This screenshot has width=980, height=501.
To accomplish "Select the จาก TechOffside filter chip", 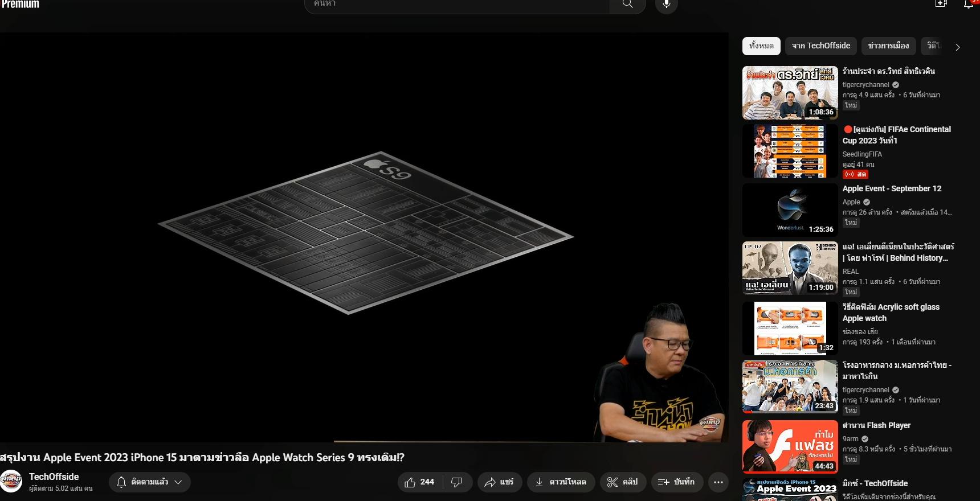I will coord(820,46).
